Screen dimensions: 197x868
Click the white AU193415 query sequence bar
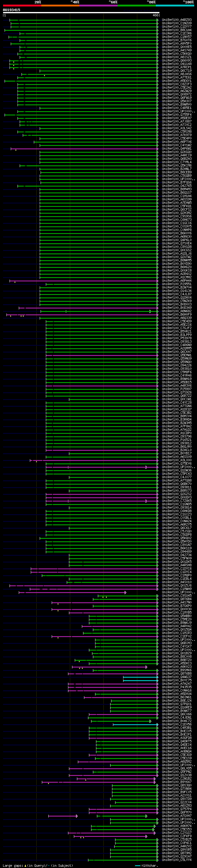[81, 12]
